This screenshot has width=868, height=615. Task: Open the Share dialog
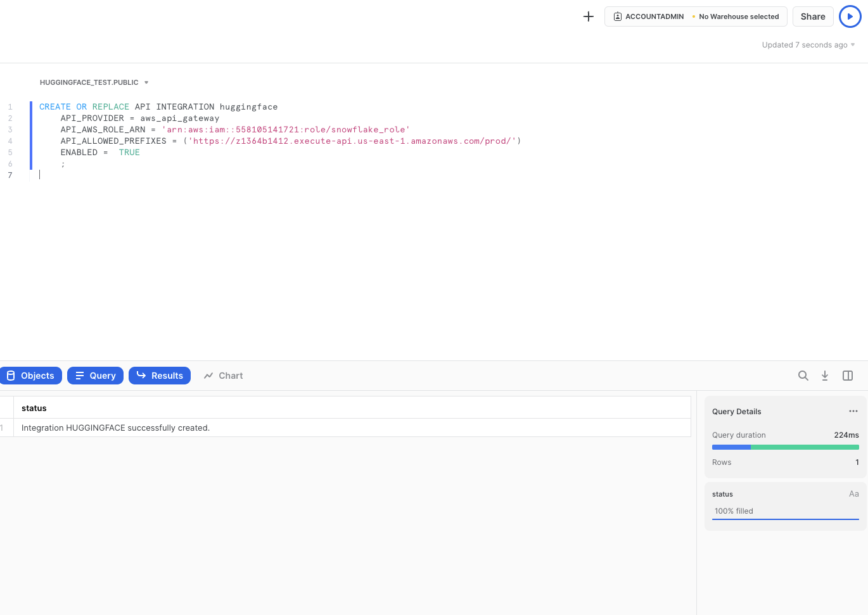(x=813, y=16)
